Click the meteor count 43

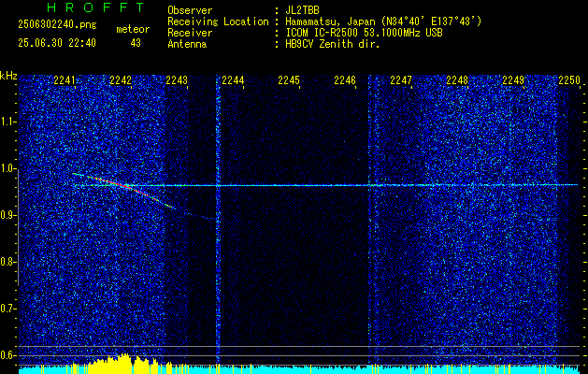point(136,43)
